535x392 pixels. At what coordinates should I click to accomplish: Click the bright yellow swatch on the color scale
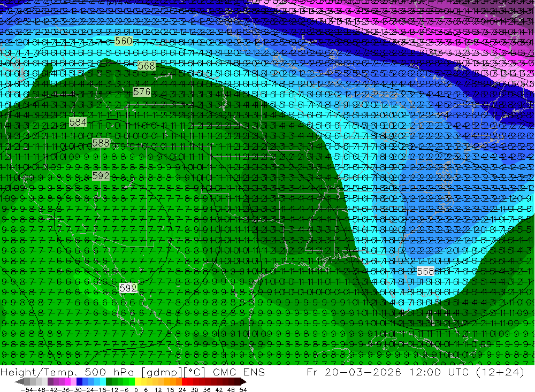click(138, 381)
